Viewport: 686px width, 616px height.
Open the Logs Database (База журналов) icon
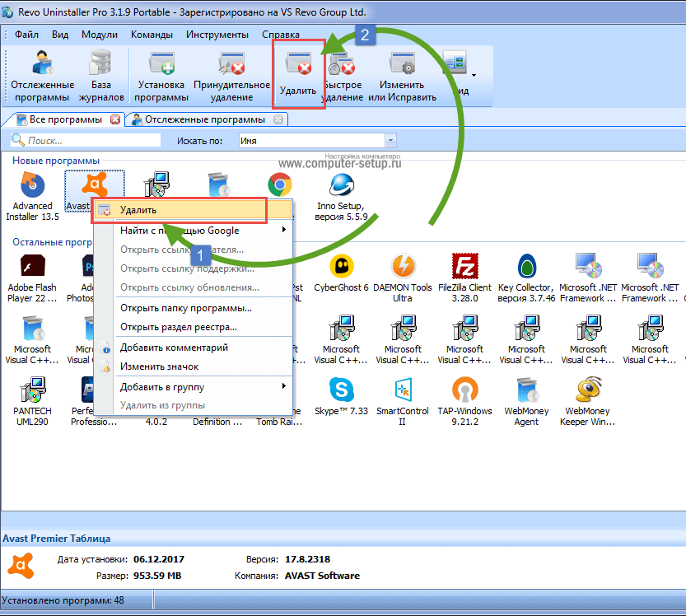click(x=101, y=76)
